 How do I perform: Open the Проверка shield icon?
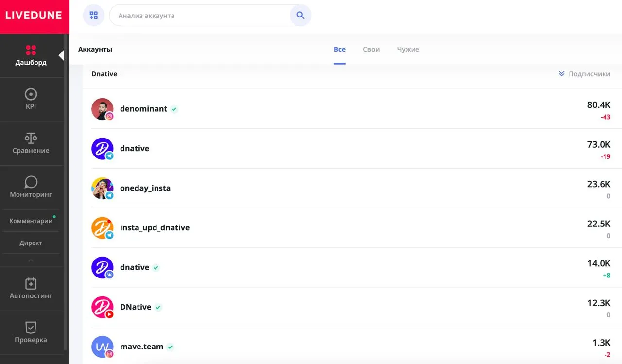click(31, 328)
